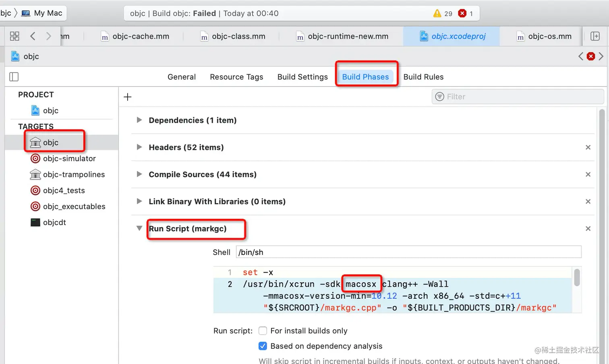Select the My Mac destination icon

coord(26,13)
